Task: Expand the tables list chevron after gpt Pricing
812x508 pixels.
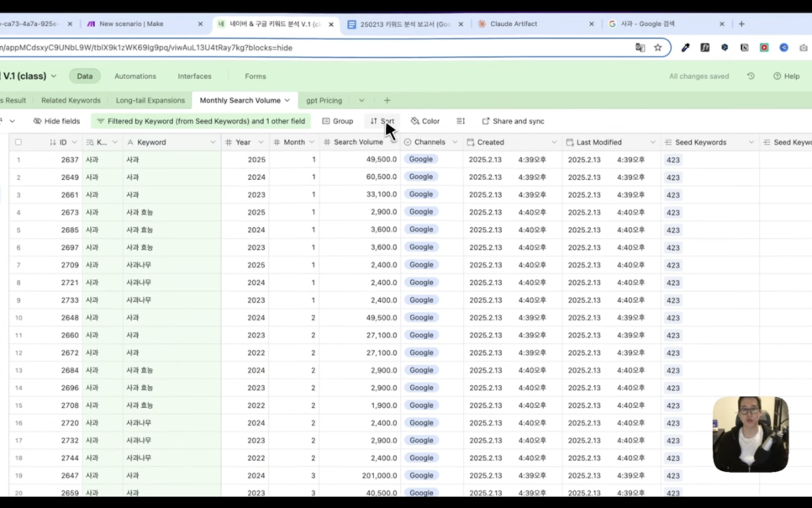Action: [361, 101]
